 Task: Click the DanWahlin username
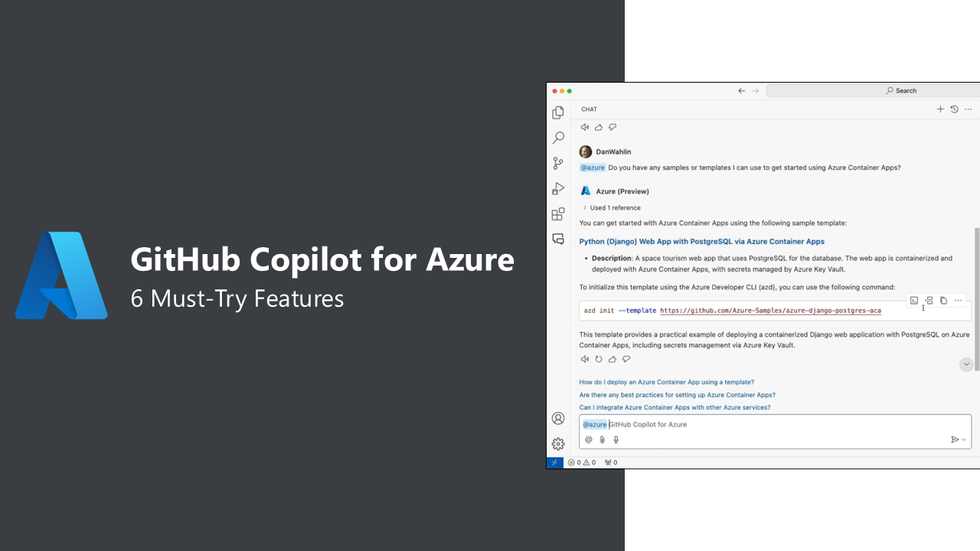point(614,152)
